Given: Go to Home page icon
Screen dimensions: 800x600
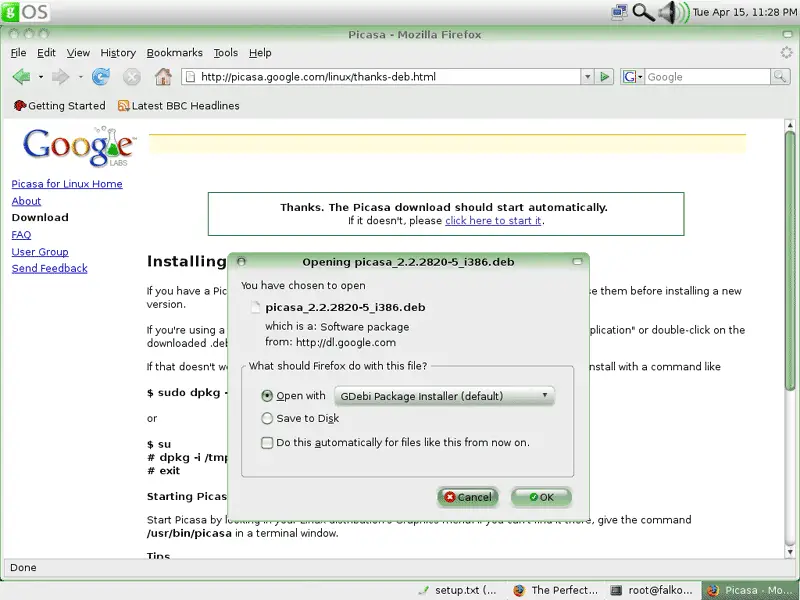Looking at the screenshot, I should tap(163, 77).
